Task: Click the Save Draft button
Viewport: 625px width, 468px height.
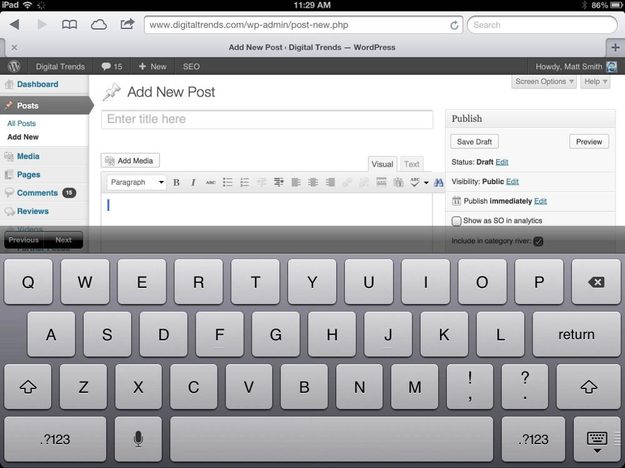Action: tap(474, 142)
